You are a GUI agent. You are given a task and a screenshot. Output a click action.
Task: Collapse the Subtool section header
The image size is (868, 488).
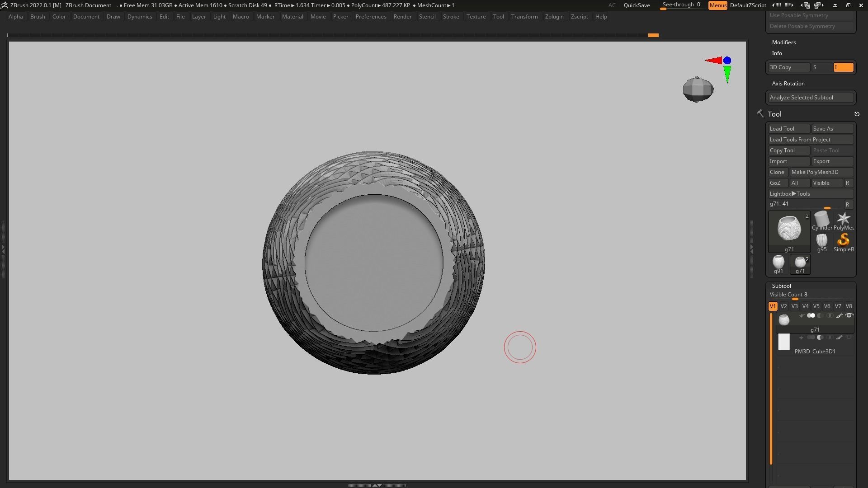pyautogui.click(x=781, y=286)
